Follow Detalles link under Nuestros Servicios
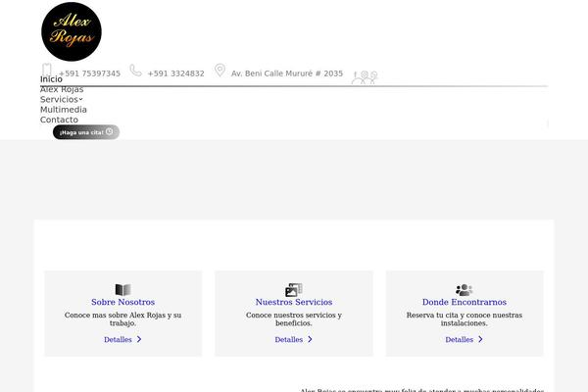Image resolution: width=588 pixels, height=392 pixels. (x=289, y=339)
